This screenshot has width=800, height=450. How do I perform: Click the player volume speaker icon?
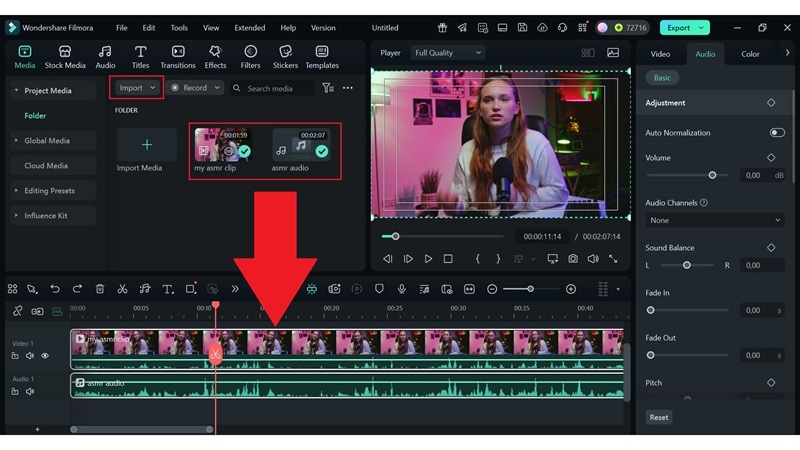(593, 259)
